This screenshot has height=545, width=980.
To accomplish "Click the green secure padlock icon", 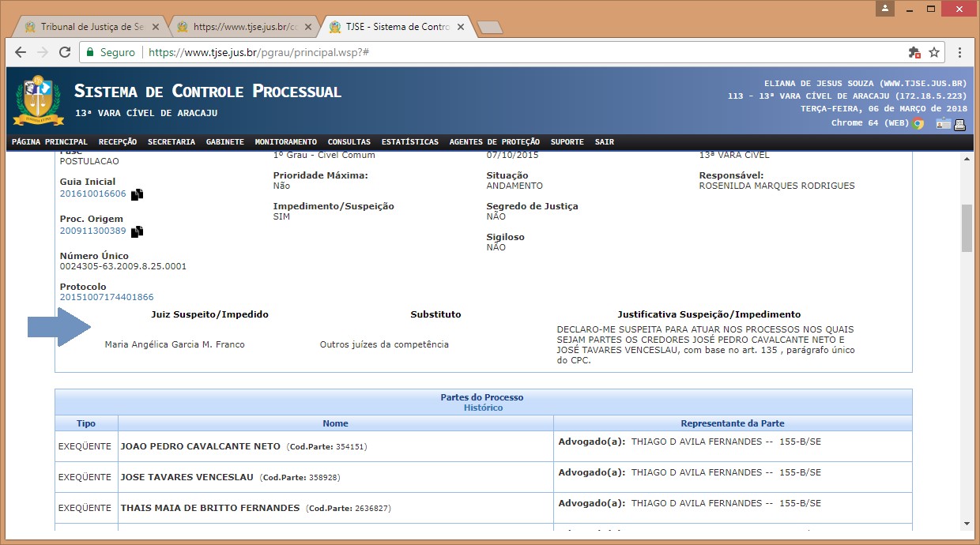I will (x=91, y=52).
